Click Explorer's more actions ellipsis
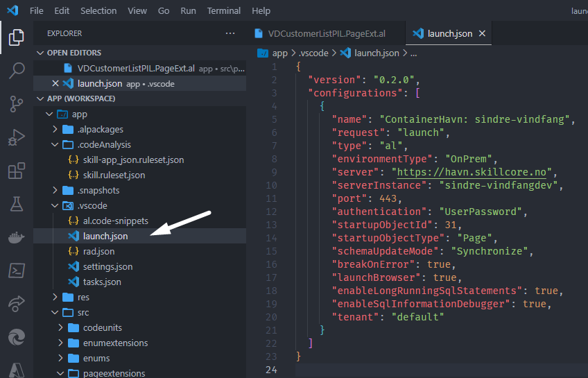 point(230,33)
